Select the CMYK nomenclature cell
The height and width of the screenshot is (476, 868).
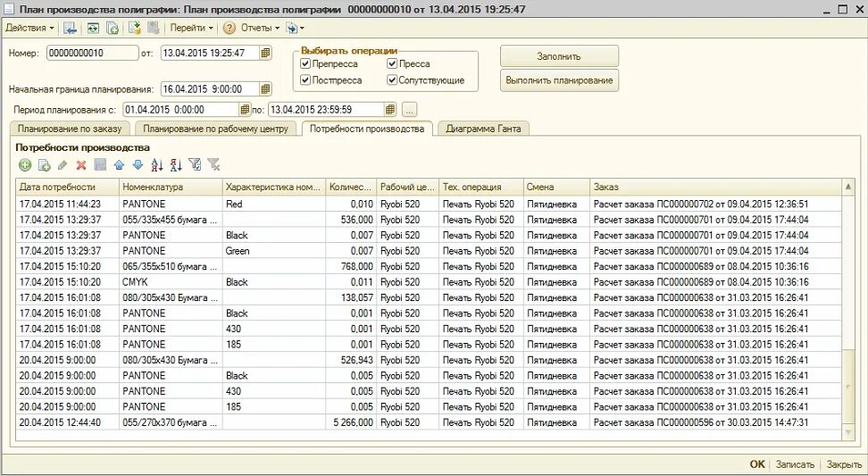point(171,281)
